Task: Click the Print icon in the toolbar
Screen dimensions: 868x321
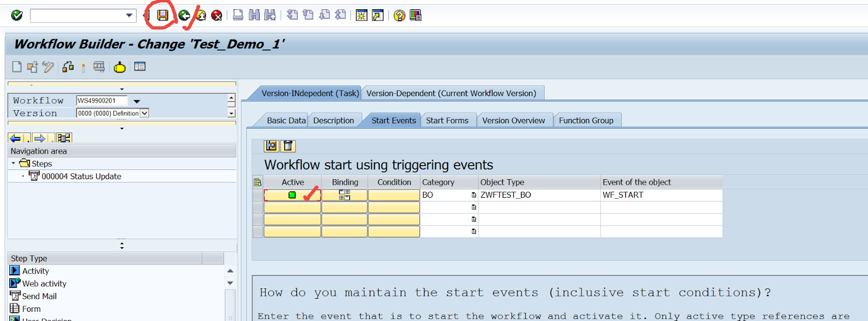Action: (x=238, y=15)
